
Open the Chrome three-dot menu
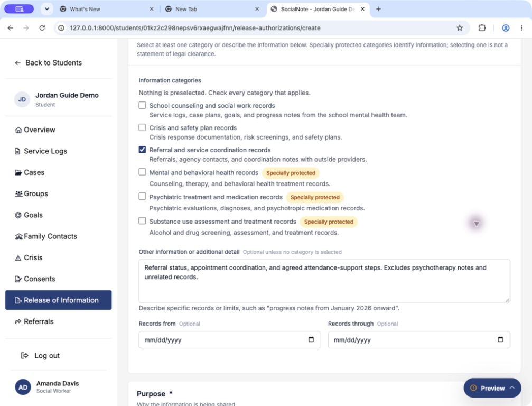click(521, 28)
